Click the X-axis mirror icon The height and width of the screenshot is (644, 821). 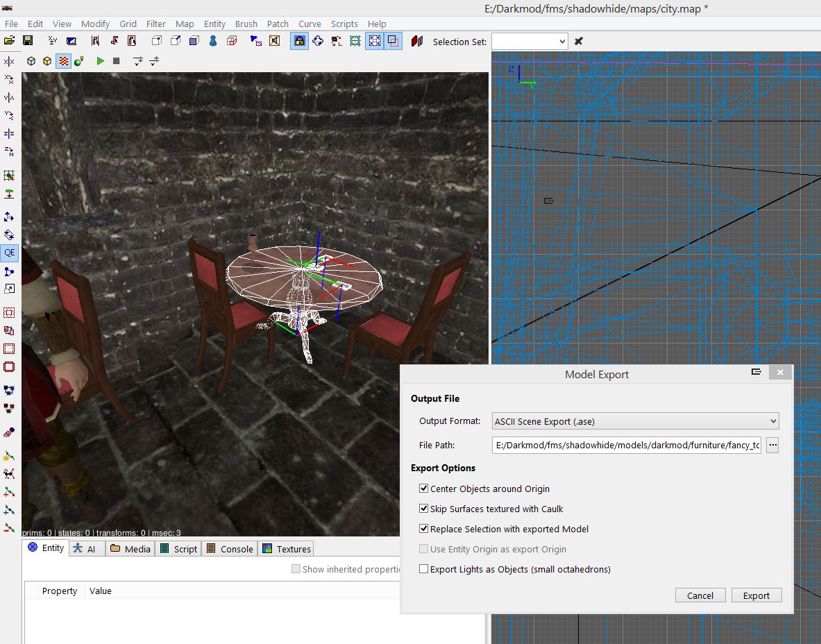pyautogui.click(x=10, y=62)
